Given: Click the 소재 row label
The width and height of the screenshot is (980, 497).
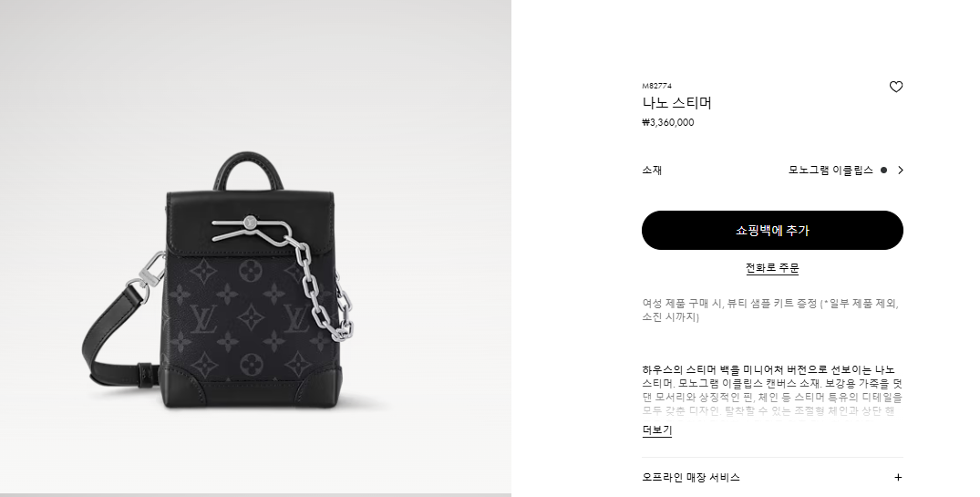Looking at the screenshot, I should pyautogui.click(x=652, y=170).
